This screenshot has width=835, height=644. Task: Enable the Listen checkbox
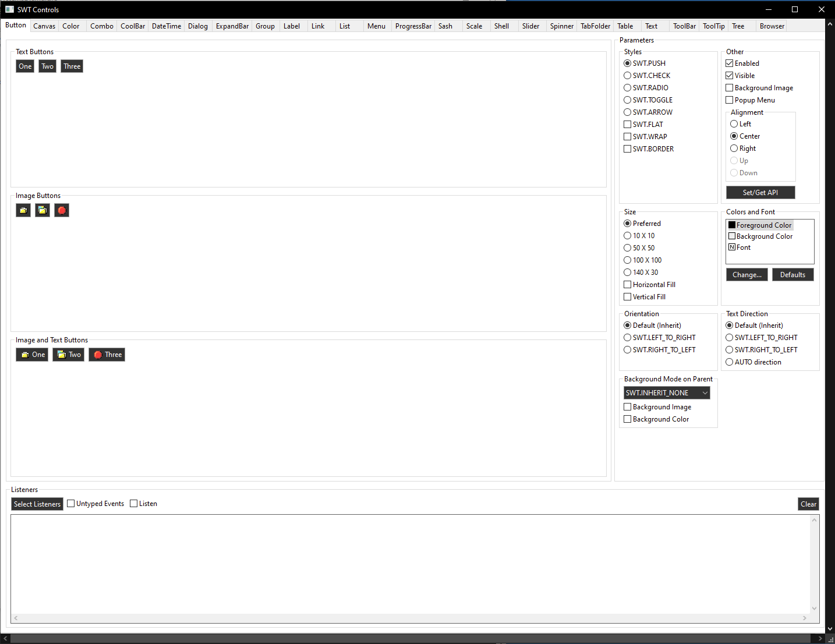coord(143,504)
